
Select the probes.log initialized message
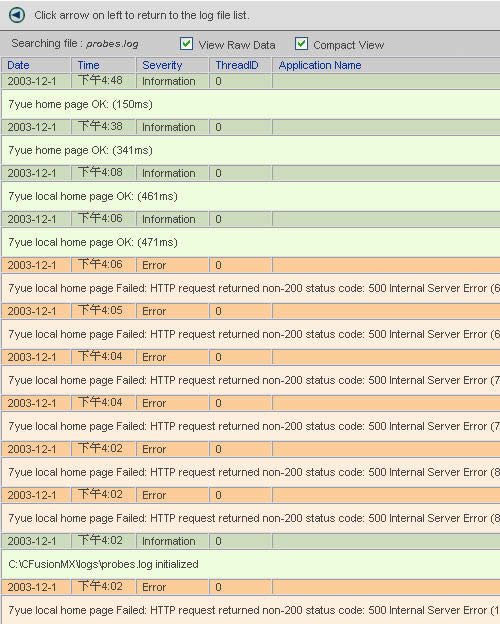click(104, 564)
